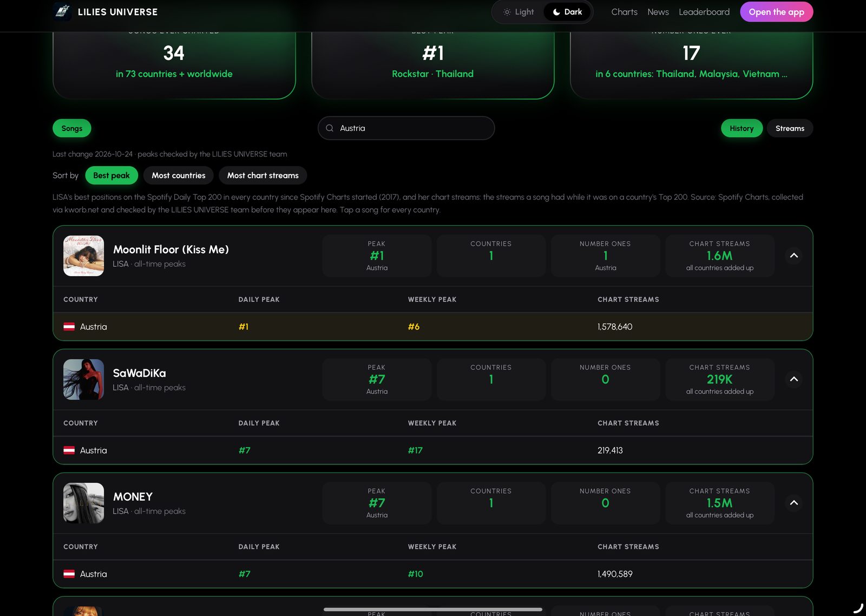
Task: Sort by Best peak
Action: (x=111, y=175)
